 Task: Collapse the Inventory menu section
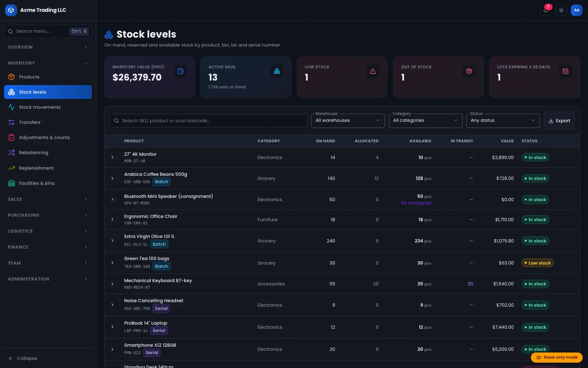click(x=48, y=63)
